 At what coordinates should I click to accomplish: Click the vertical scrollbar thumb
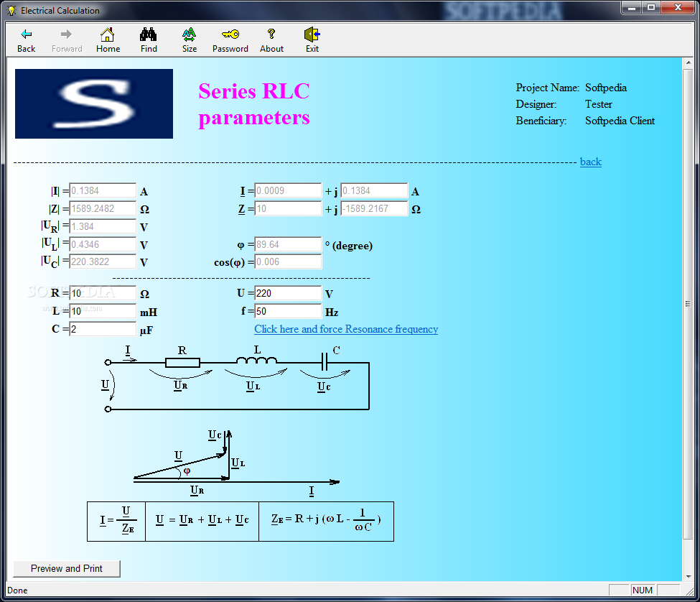[x=688, y=304]
